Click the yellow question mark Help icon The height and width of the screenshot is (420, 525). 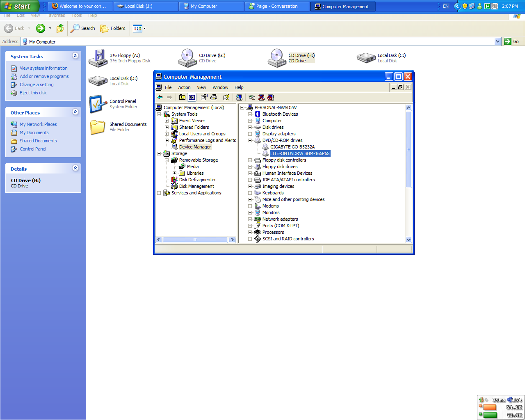click(x=226, y=97)
